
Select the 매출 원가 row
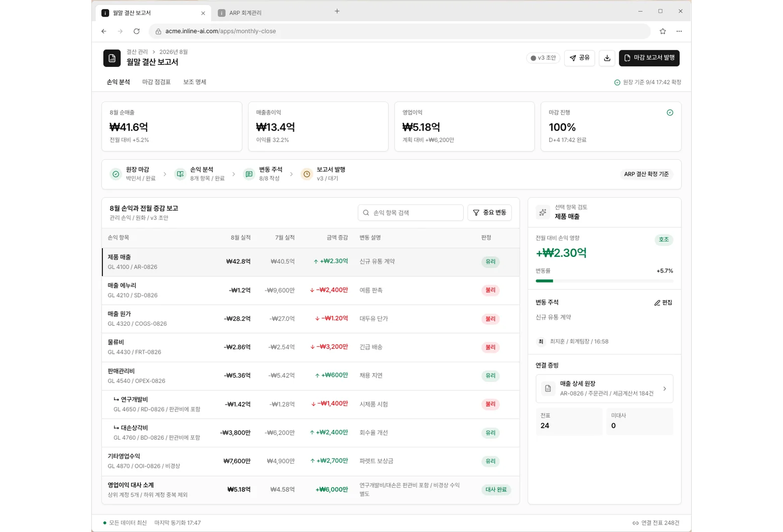point(311,319)
